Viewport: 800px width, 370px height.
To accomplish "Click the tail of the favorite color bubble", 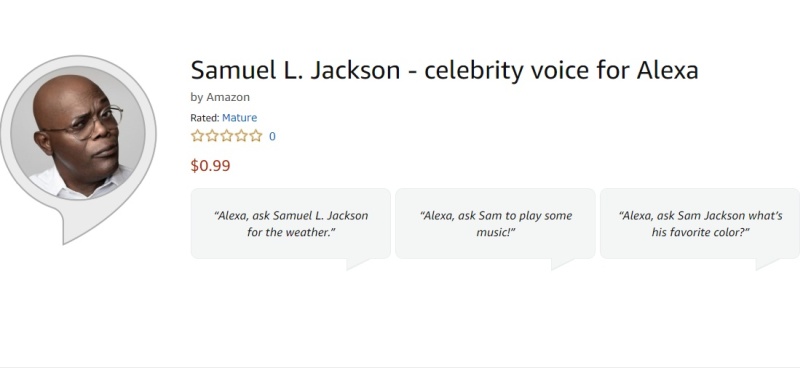I will (x=764, y=263).
